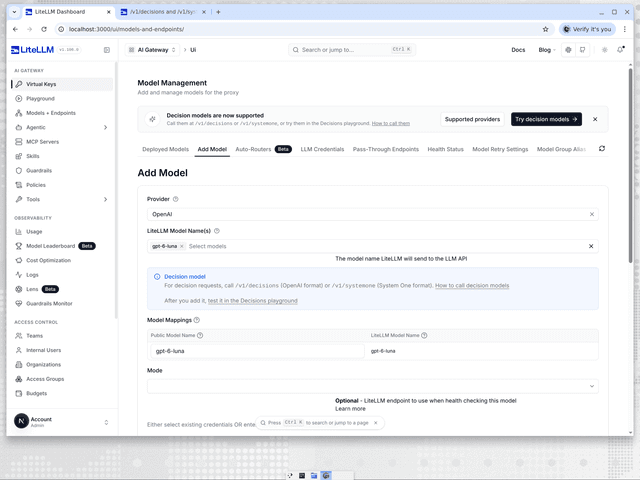The width and height of the screenshot is (640, 480).
Task: Click the refresh models icon
Action: click(602, 149)
